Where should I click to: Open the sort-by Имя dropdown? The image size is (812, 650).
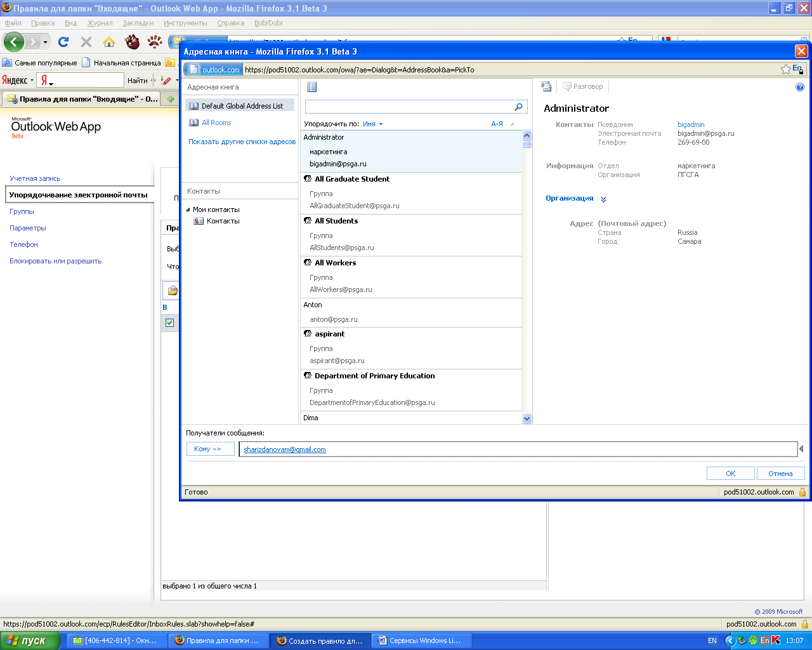click(373, 124)
